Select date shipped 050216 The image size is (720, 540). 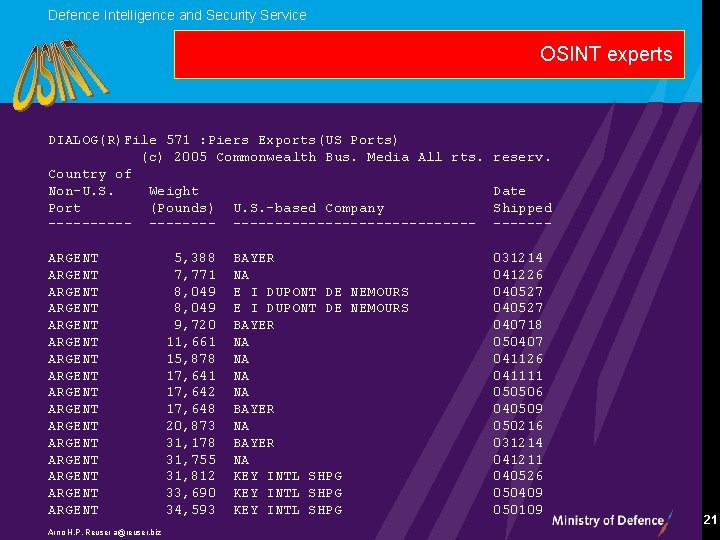(518, 426)
